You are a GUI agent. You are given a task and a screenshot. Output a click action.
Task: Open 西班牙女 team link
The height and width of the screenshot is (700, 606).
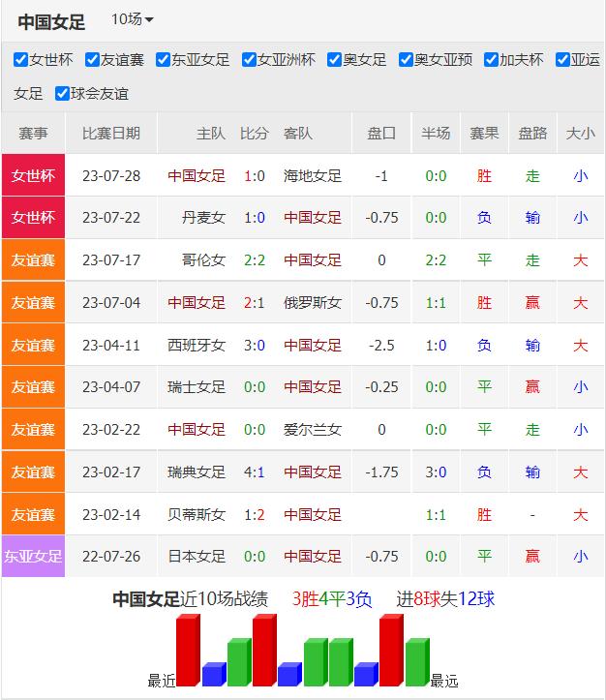pos(197,345)
